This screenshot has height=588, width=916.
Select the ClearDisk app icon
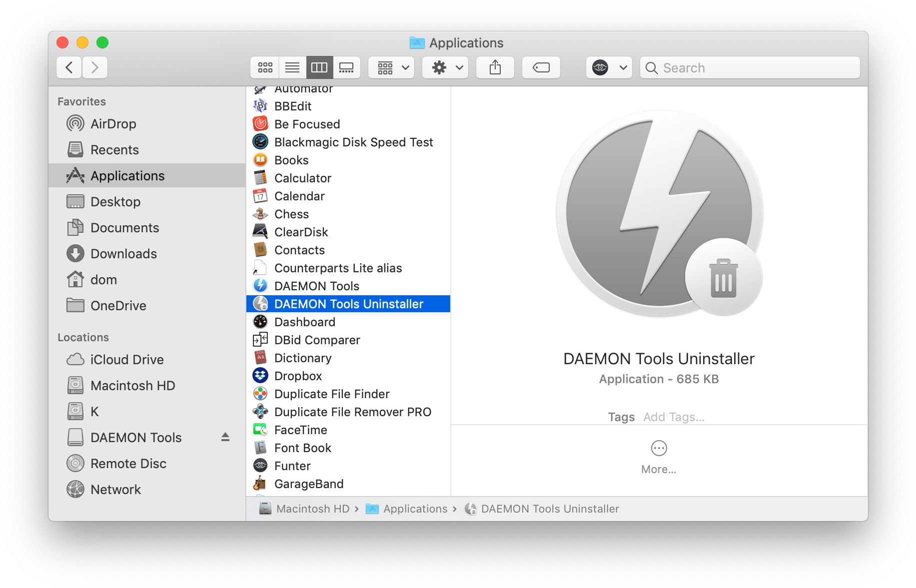pyautogui.click(x=260, y=232)
